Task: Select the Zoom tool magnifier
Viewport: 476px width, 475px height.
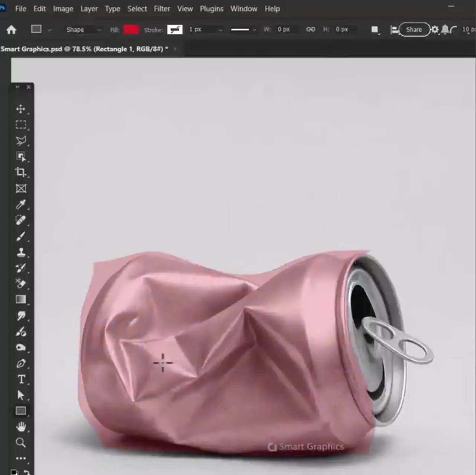Action: coord(21,443)
